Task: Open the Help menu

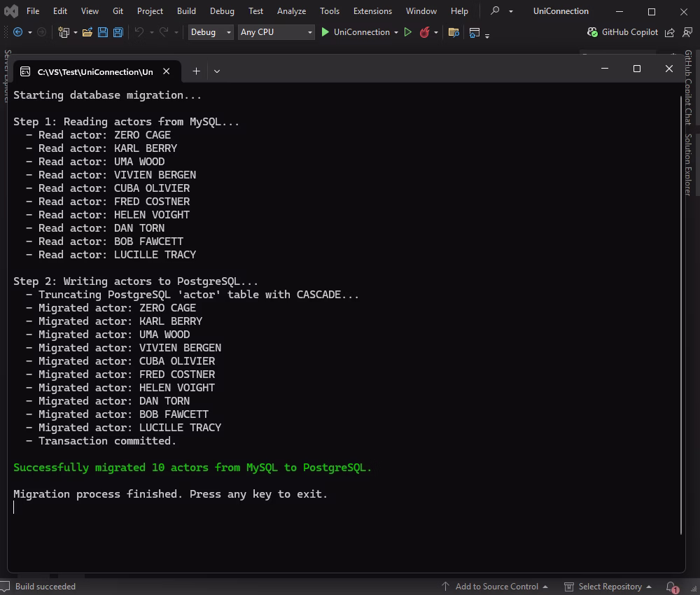Action: 459,11
